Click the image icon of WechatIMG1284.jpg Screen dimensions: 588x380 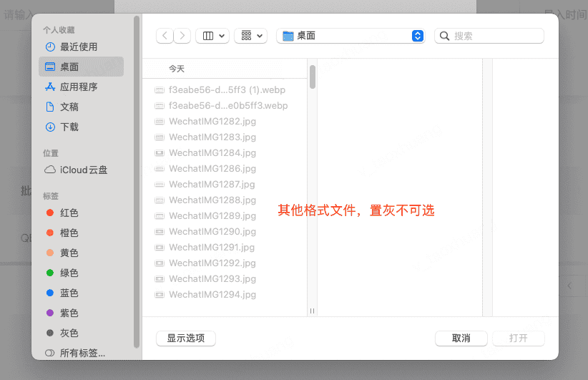pos(160,153)
